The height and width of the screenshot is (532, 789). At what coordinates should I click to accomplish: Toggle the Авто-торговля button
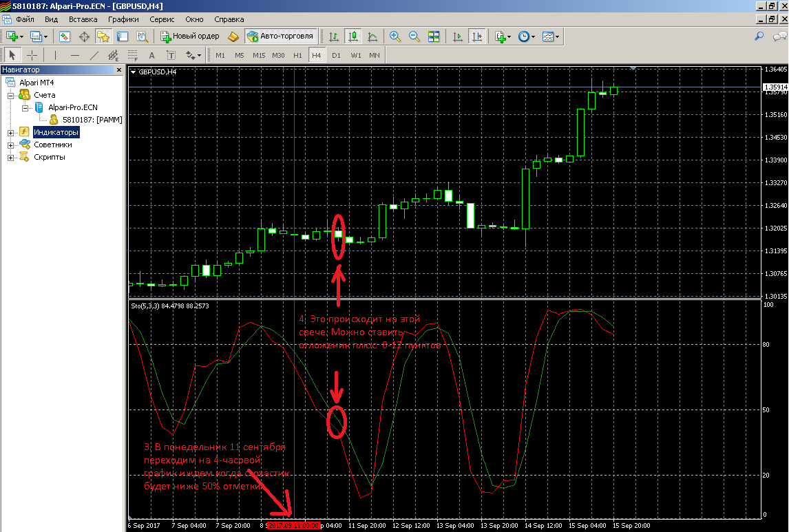pyautogui.click(x=282, y=36)
